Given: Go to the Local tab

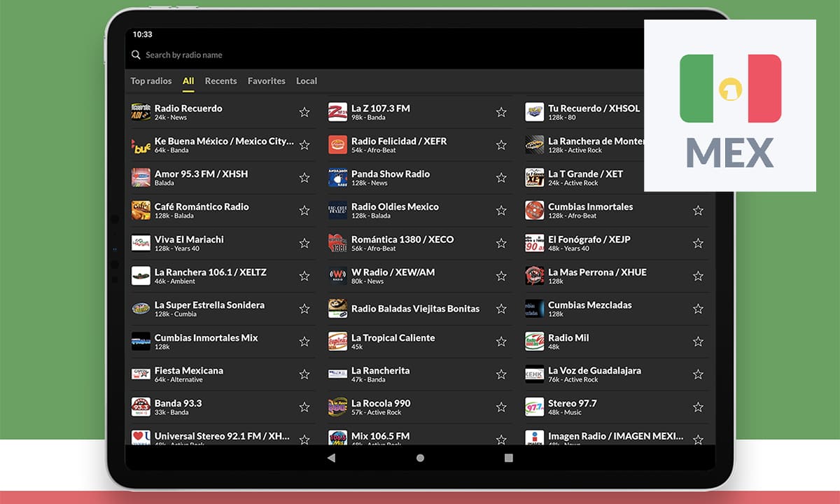Looking at the screenshot, I should click(x=307, y=80).
